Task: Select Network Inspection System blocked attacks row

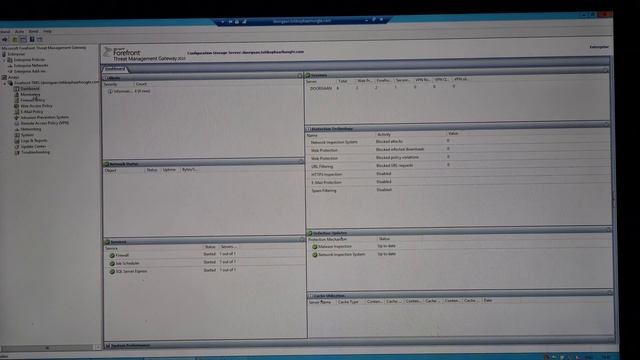Action: coord(457,142)
